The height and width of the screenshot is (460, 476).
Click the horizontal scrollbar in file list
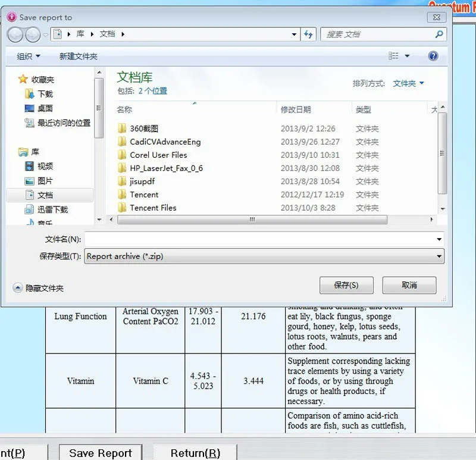(x=252, y=220)
